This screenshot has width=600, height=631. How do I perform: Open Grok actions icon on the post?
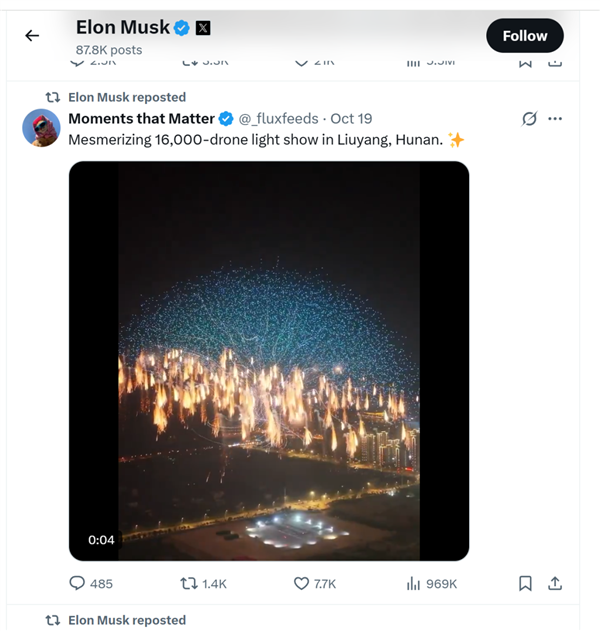pos(530,119)
